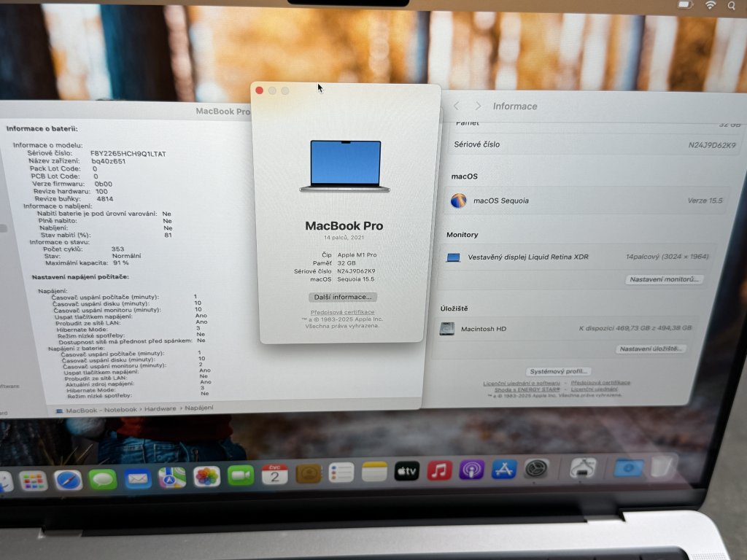Open the Calendar Dock icon
The width and height of the screenshot is (747, 560).
pos(275,474)
